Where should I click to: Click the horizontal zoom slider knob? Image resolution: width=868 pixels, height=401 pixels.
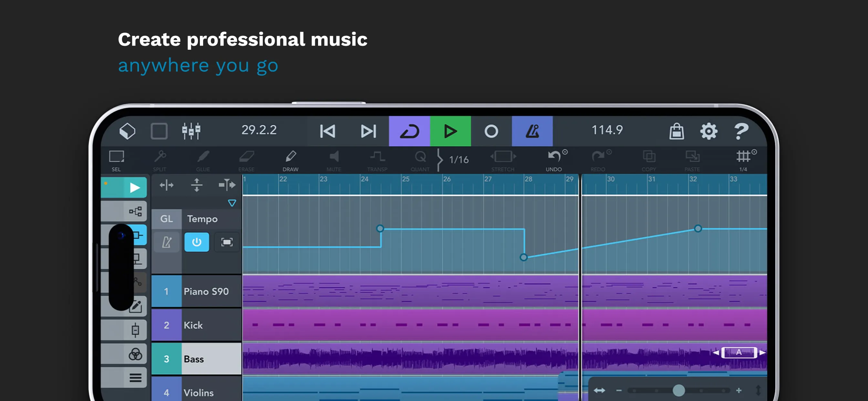[679, 390]
